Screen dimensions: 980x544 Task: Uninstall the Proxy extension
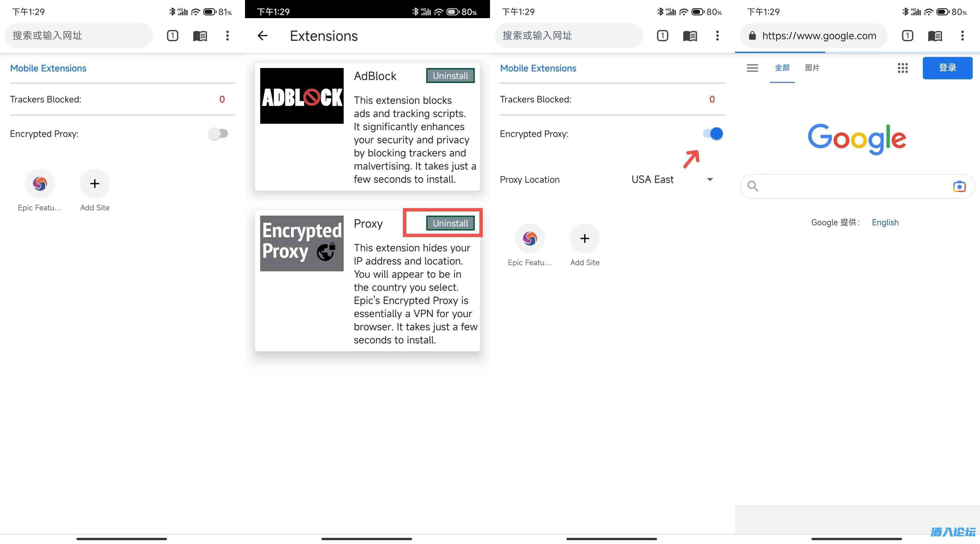click(450, 223)
